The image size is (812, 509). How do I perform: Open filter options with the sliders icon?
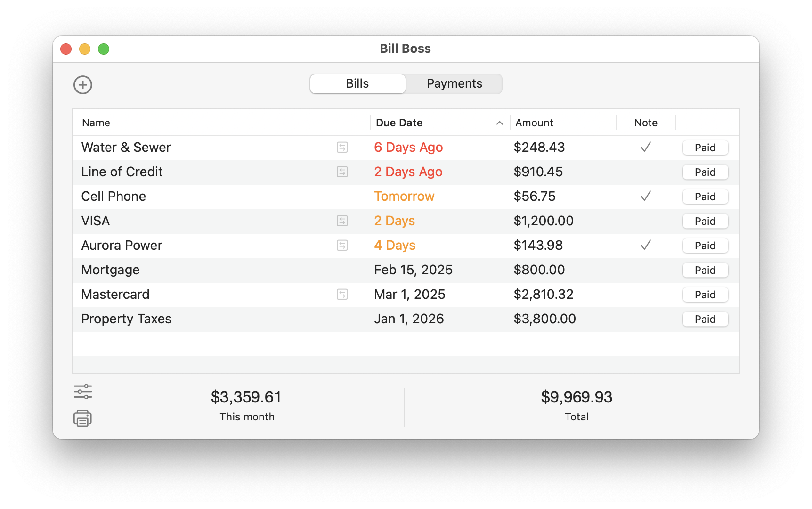point(83,392)
